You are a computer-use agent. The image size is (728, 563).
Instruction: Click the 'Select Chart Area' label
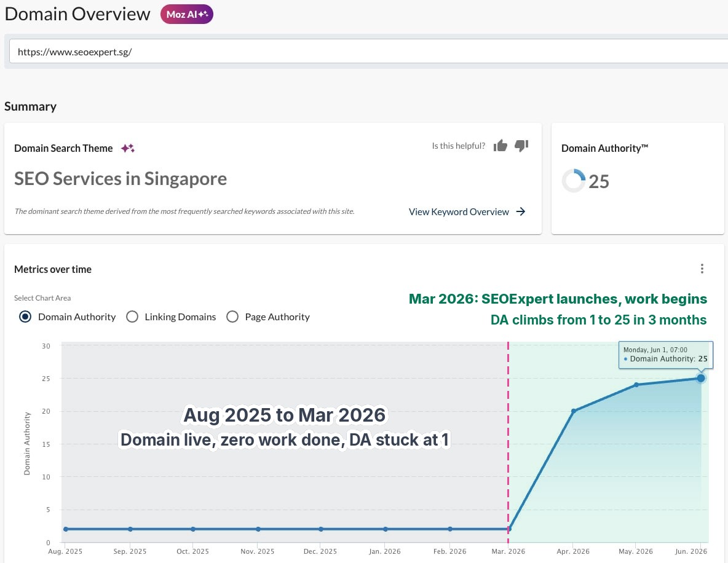tap(42, 298)
